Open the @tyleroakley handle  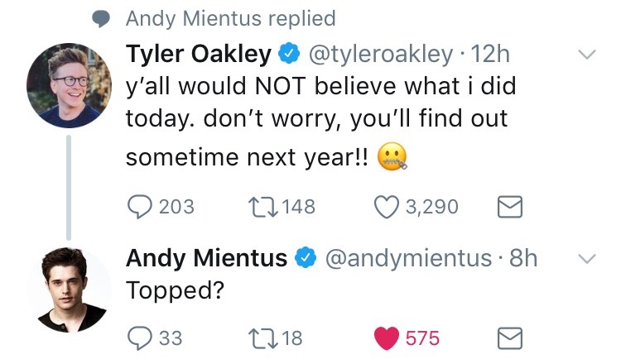(381, 55)
